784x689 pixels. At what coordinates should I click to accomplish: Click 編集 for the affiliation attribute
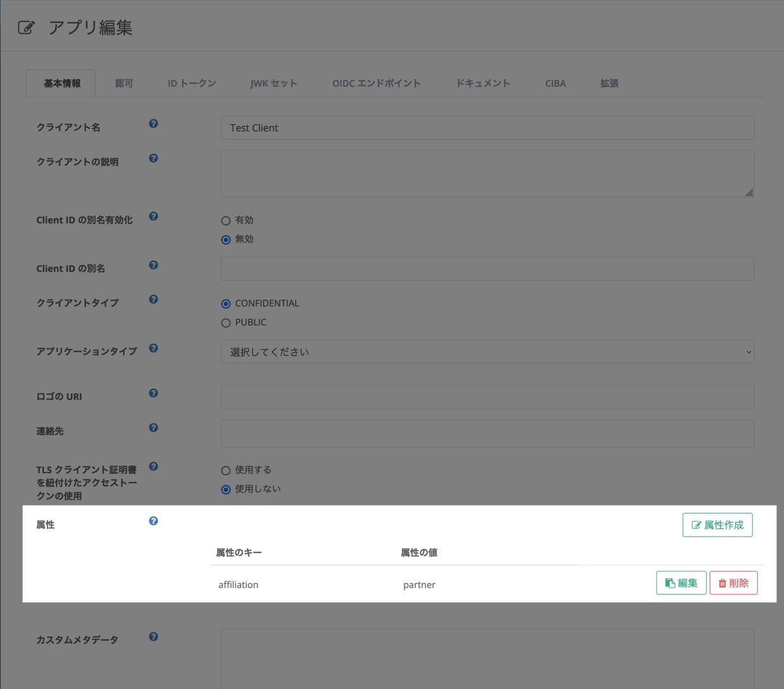point(681,582)
